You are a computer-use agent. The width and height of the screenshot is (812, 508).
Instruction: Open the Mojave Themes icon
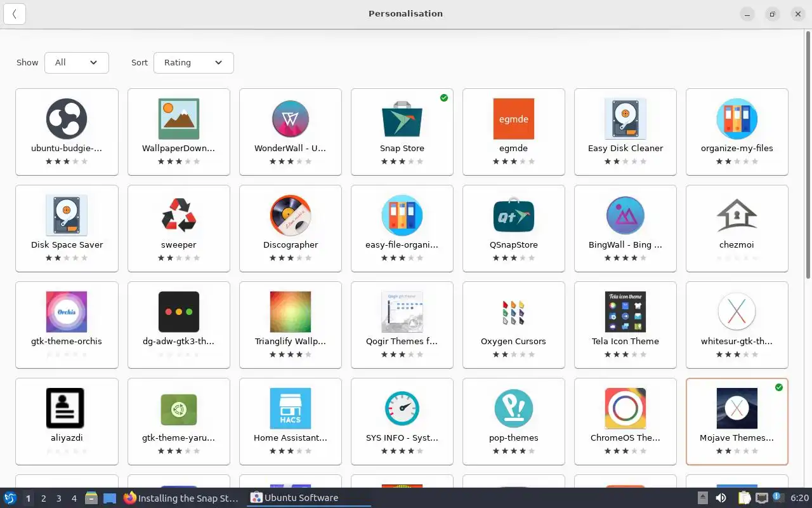pyautogui.click(x=737, y=408)
